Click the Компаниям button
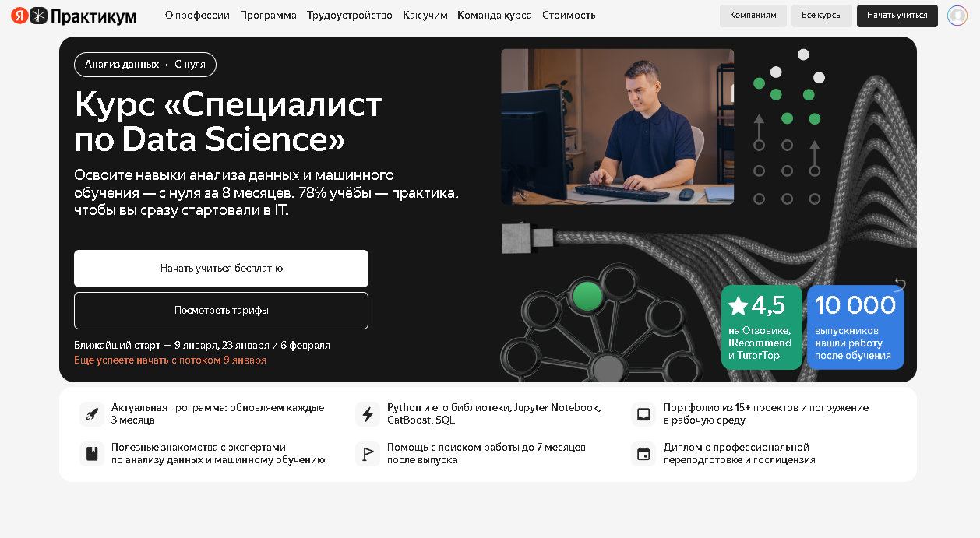This screenshot has width=980, height=538. coord(753,16)
